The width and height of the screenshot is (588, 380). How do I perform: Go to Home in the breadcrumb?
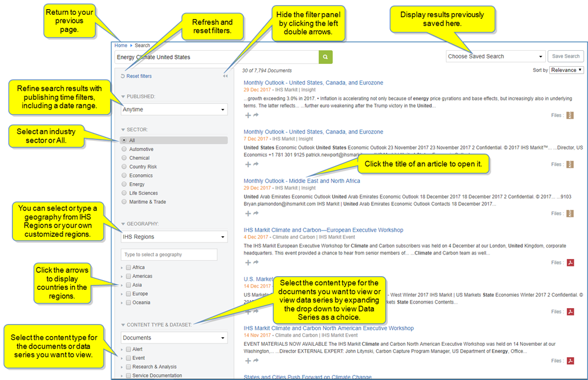pyautogui.click(x=121, y=46)
